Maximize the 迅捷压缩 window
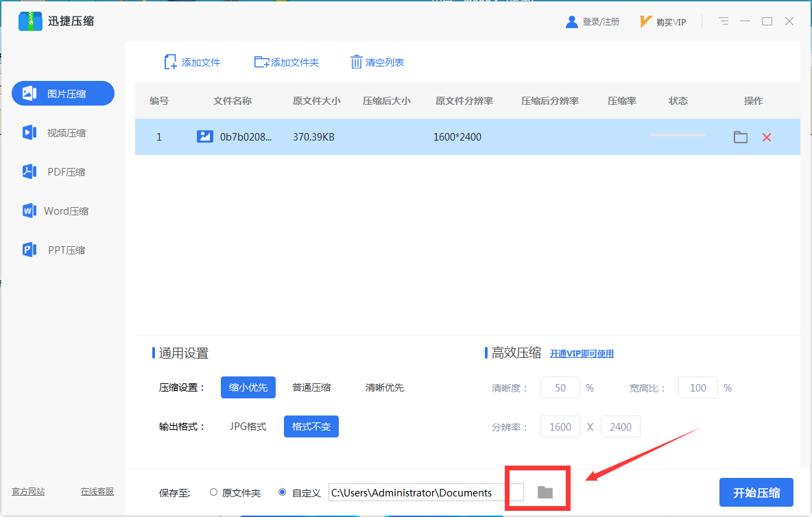The height and width of the screenshot is (517, 812). pos(767,21)
